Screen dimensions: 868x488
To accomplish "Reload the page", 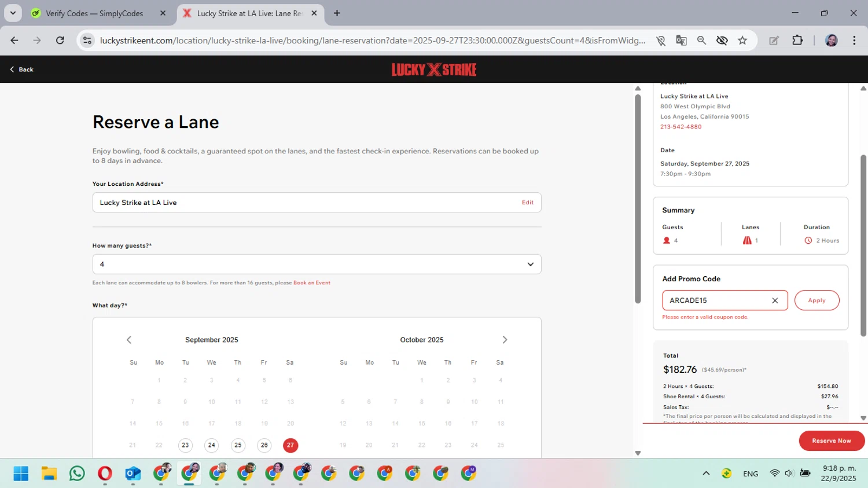I will (x=60, y=41).
